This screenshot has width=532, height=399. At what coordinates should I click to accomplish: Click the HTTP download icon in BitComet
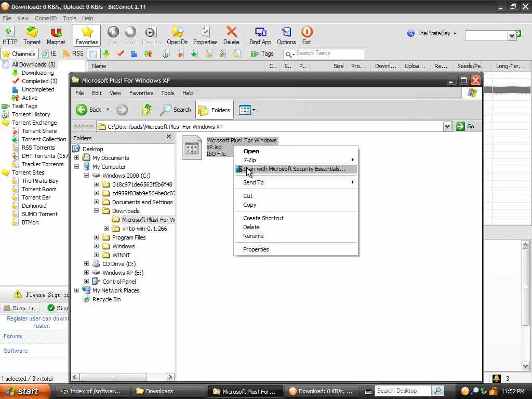click(x=9, y=35)
